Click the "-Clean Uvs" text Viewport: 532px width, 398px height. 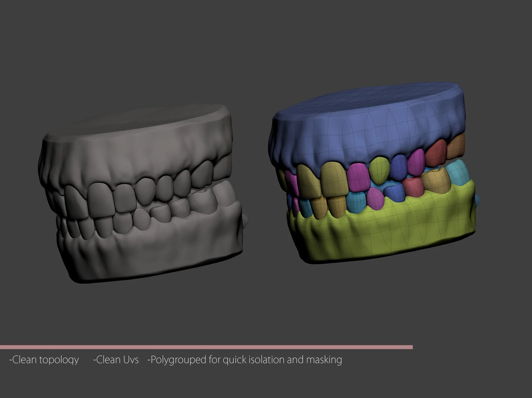point(116,360)
